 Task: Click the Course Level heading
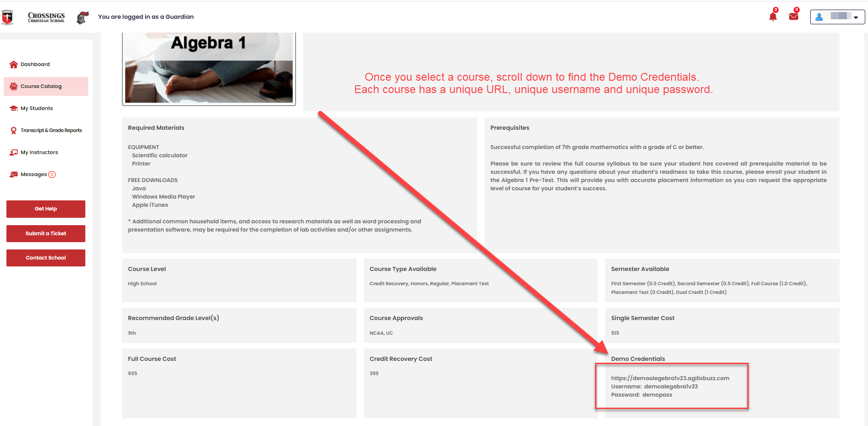[x=147, y=269]
